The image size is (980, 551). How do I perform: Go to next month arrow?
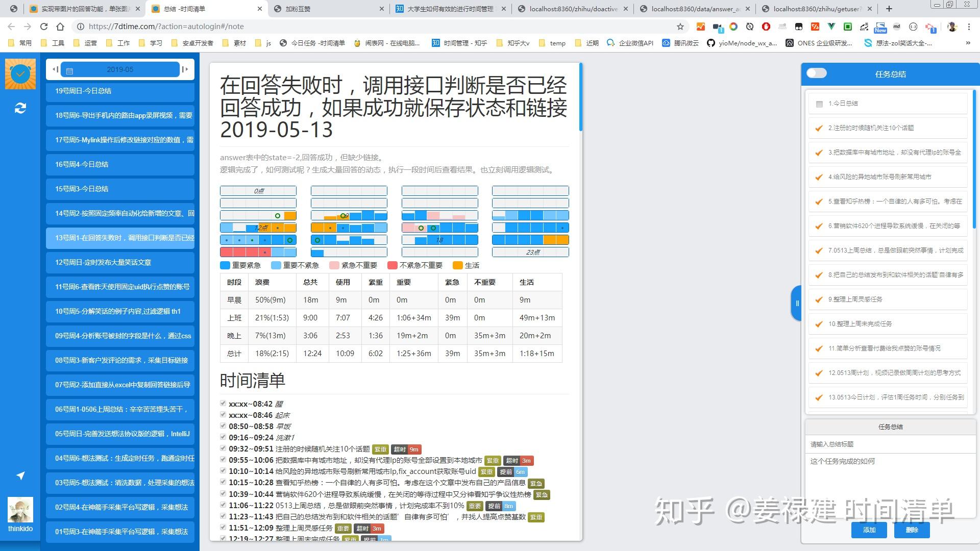pos(185,69)
